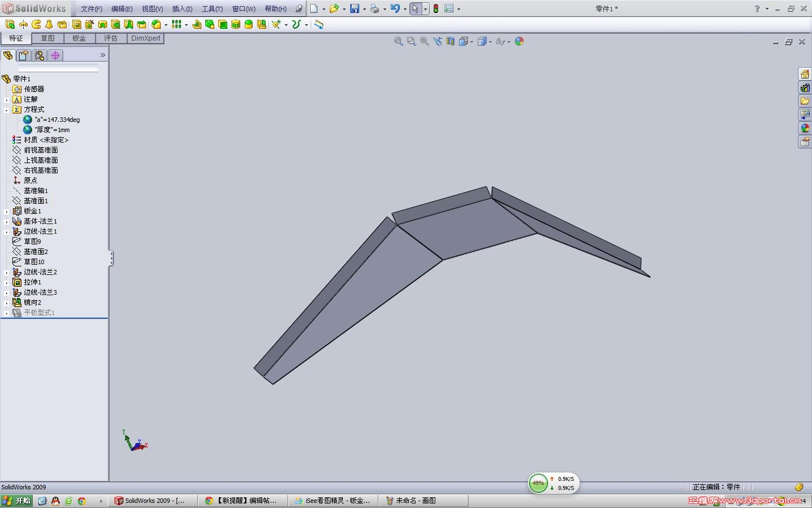Click the Reference Geometry icon

276,24
